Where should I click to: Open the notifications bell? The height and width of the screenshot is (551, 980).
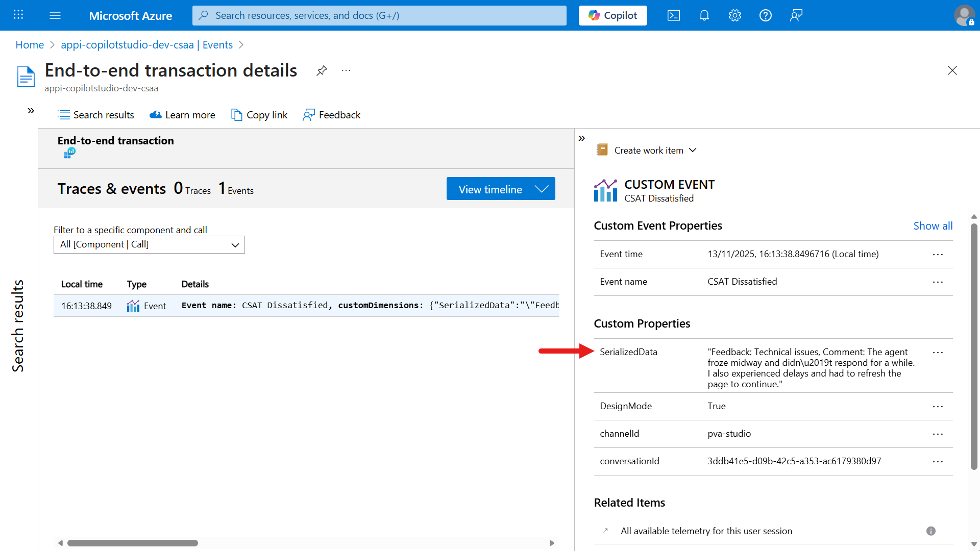tap(704, 15)
